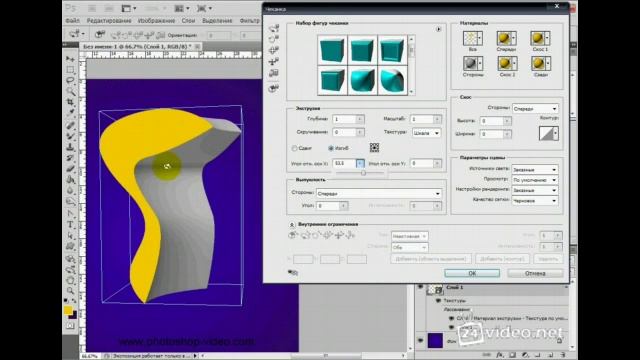Open the Изображение menu
This screenshot has width=640, height=360.
click(x=156, y=20)
